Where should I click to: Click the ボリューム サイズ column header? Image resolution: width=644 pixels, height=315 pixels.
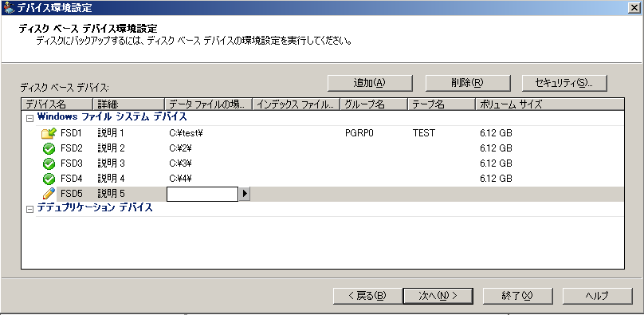[549, 104]
